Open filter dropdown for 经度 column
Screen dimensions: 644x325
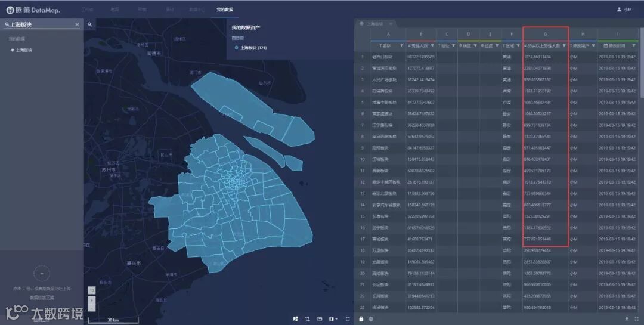(497, 45)
